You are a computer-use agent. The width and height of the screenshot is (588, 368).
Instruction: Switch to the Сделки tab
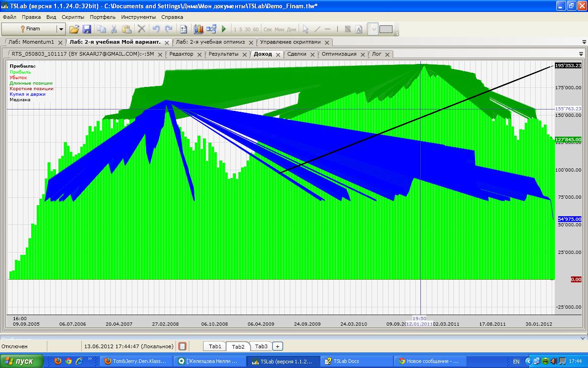coord(297,54)
